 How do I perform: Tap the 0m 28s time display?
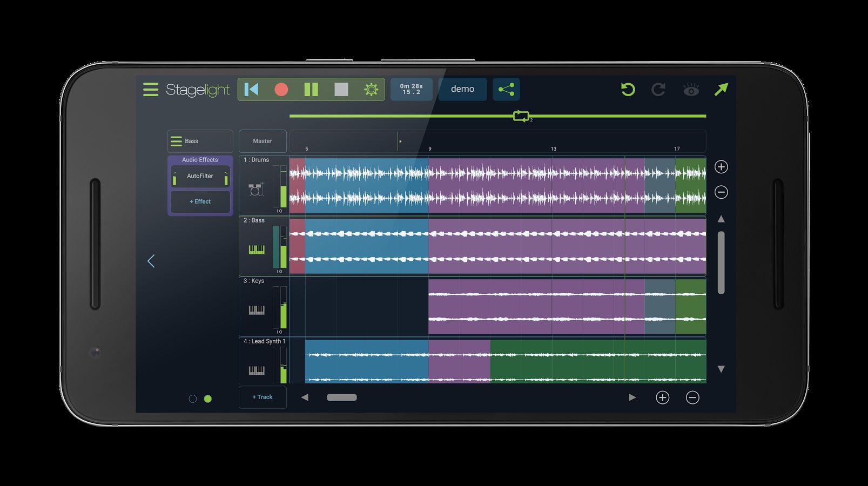412,90
